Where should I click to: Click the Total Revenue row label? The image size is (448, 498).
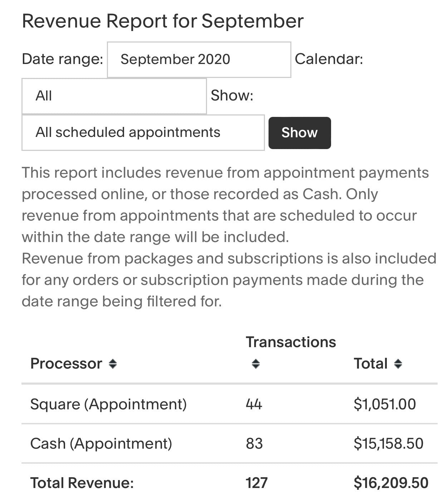pos(82,483)
